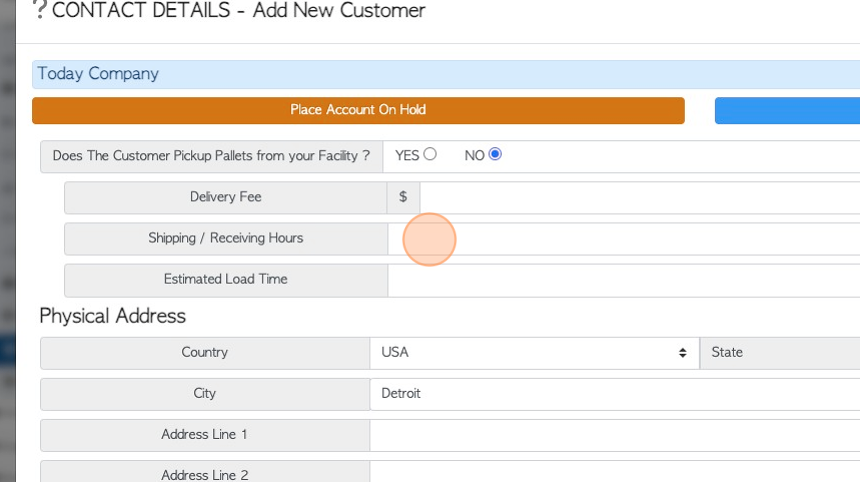Click the blue button beside Place Account On Hold
Viewport: 860px width, 482px height.
787,110
